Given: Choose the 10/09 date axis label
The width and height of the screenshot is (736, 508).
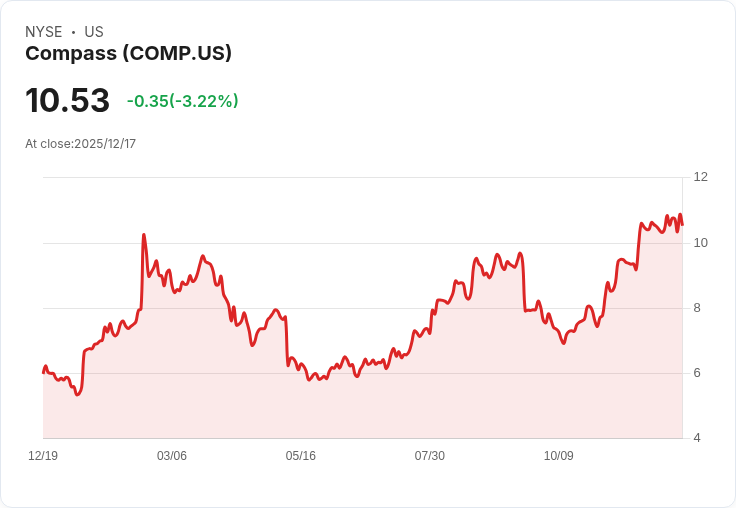Looking at the screenshot, I should [x=559, y=456].
